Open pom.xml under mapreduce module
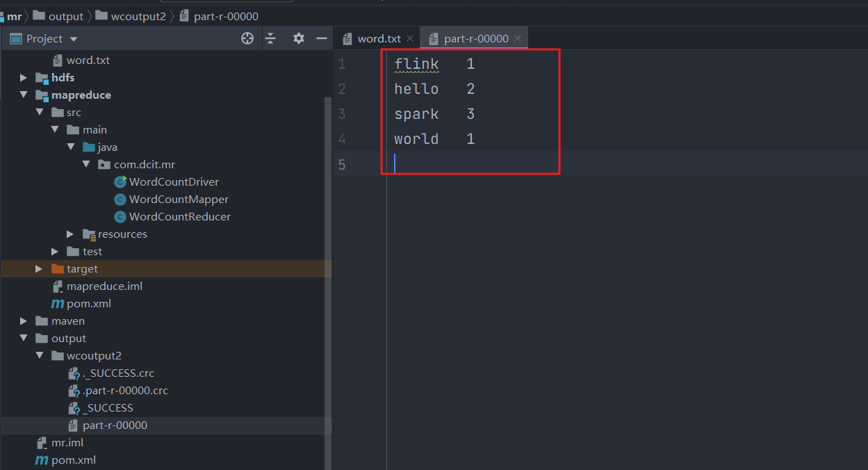868x470 pixels. pyautogui.click(x=89, y=304)
